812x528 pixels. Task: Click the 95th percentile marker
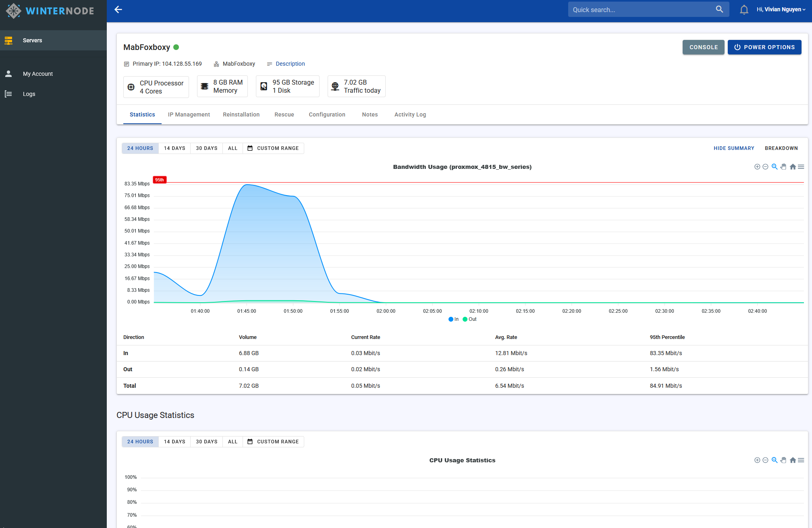[x=160, y=180]
